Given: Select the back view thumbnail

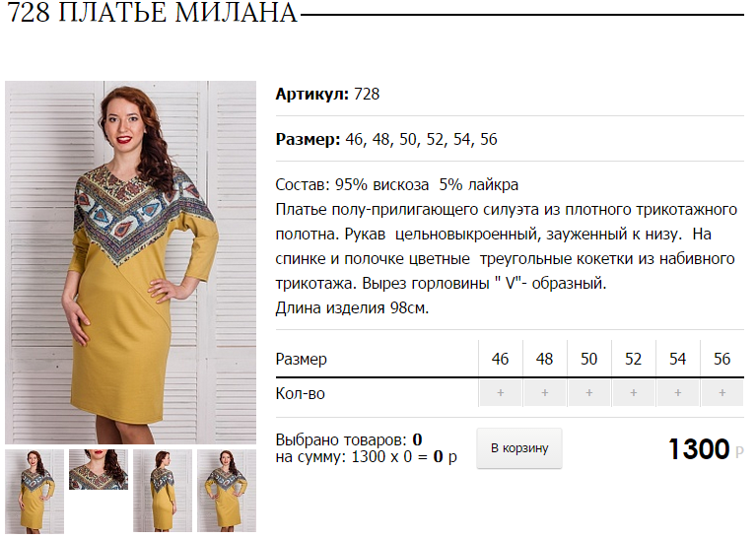Looking at the screenshot, I should tap(163, 491).
